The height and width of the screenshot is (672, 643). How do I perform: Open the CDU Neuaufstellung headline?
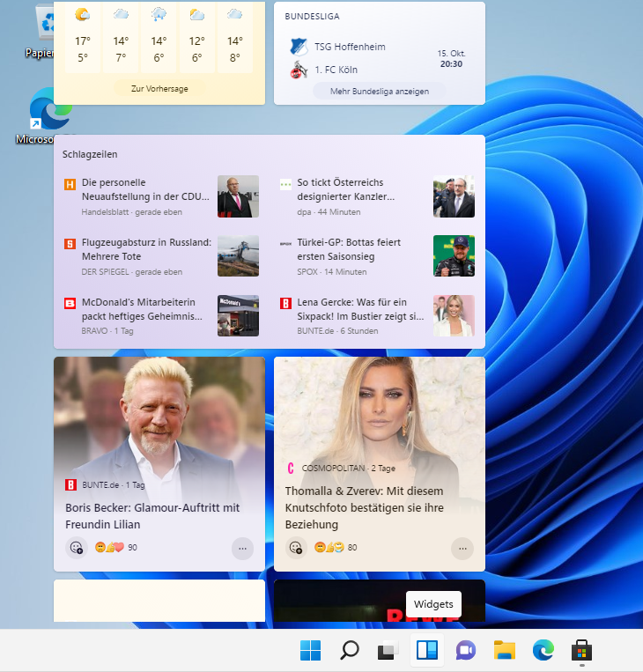click(145, 189)
